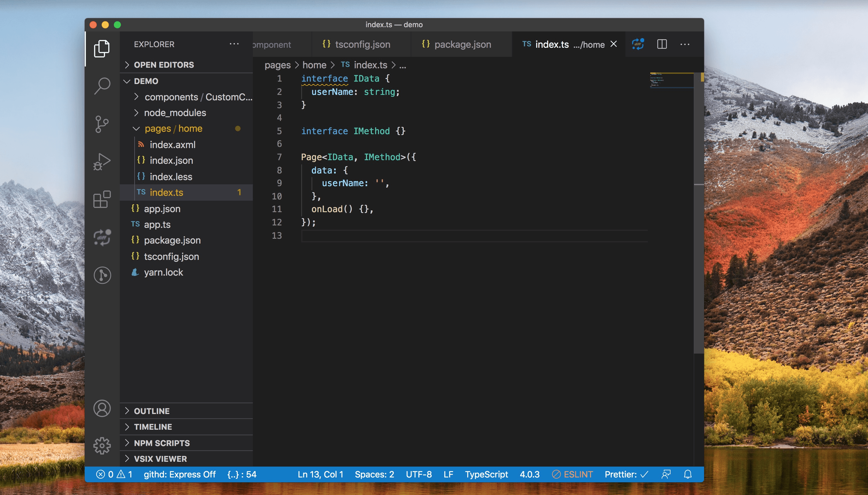Click Ln 13, Col 1 to go to line
The height and width of the screenshot is (495, 868).
pyautogui.click(x=320, y=474)
